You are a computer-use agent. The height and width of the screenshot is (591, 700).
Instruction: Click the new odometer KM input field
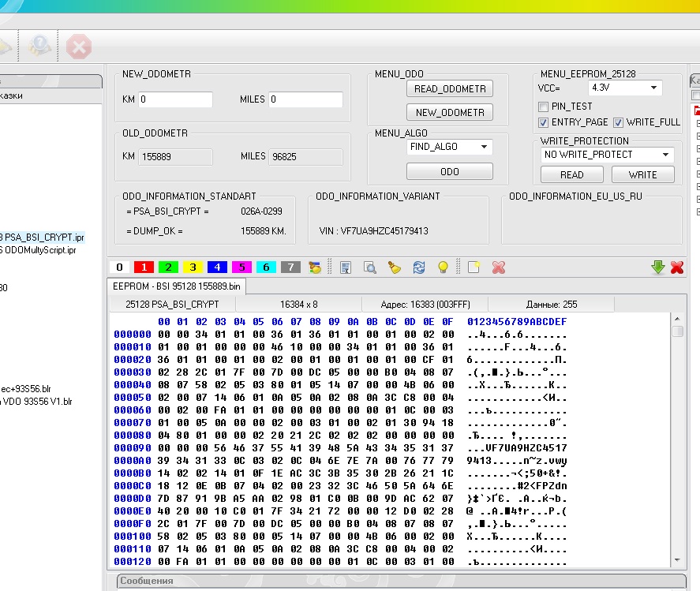176,99
